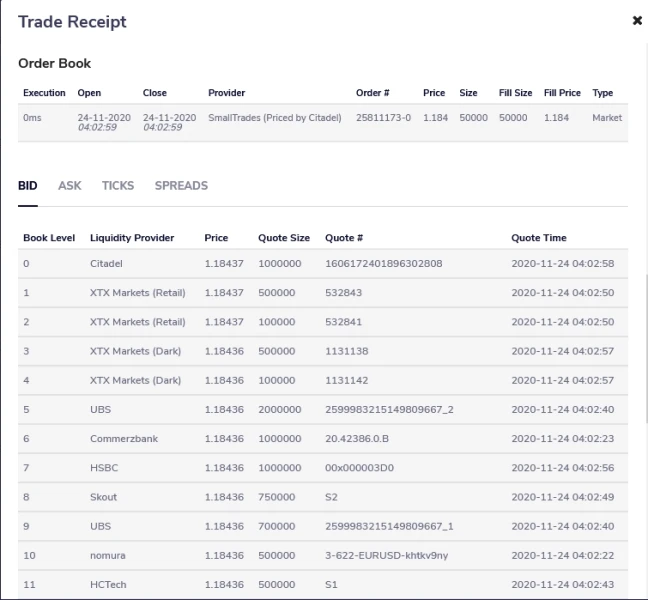The image size is (648, 600).
Task: Click order number 25811173-0
Action: point(383,118)
